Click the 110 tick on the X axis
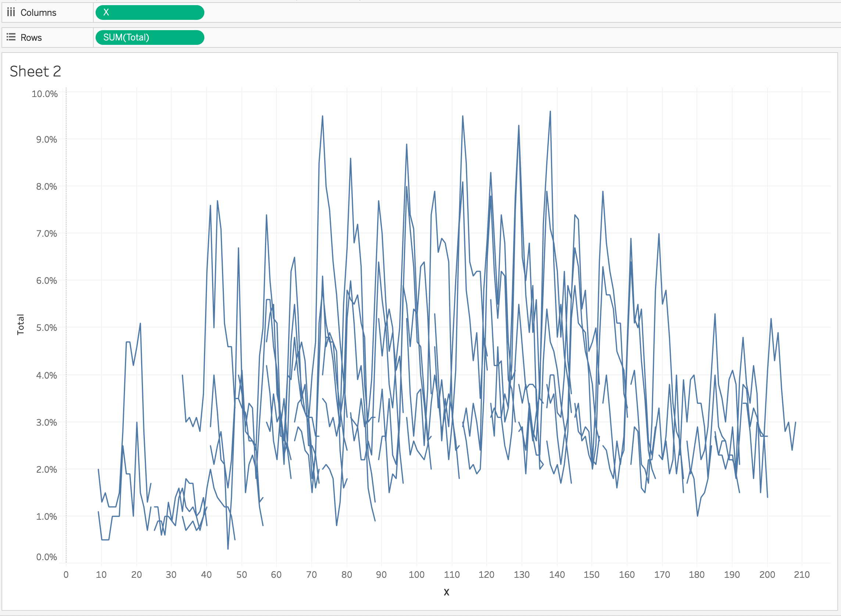This screenshot has height=616, width=841. pos(452,574)
